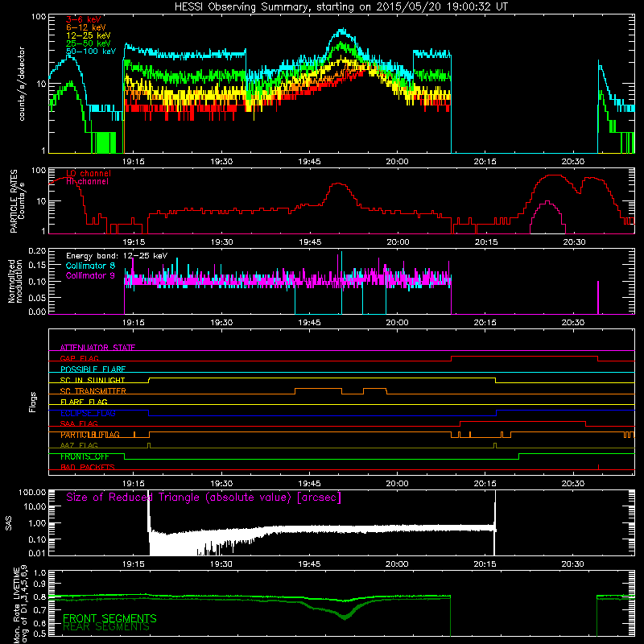Click the 50-100 keV legend label

(91, 52)
